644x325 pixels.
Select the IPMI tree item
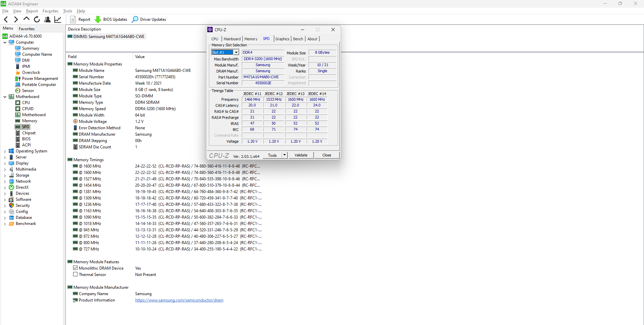tap(23, 66)
